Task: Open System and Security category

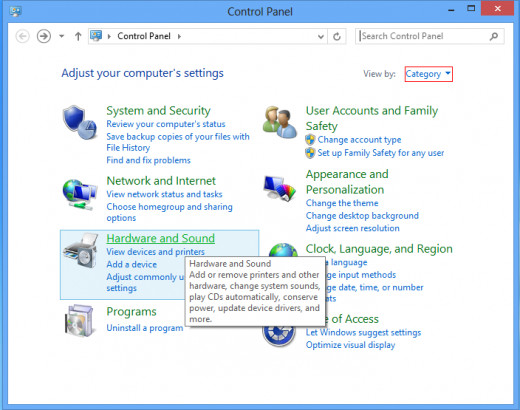Action: click(158, 111)
